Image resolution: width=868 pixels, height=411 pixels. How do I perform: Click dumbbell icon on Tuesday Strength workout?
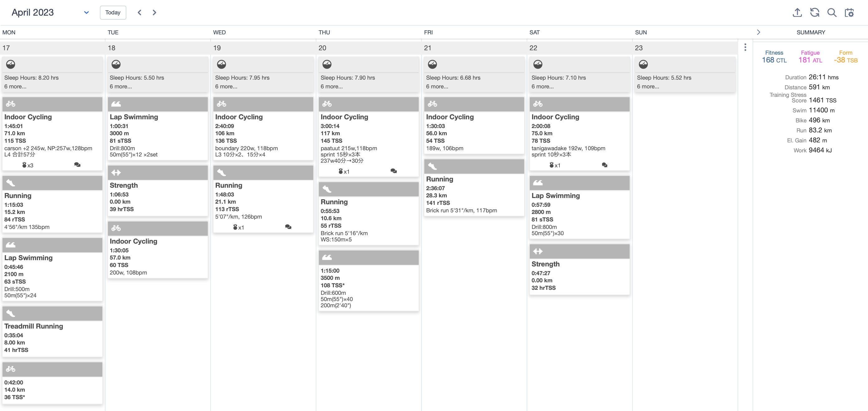click(x=116, y=173)
